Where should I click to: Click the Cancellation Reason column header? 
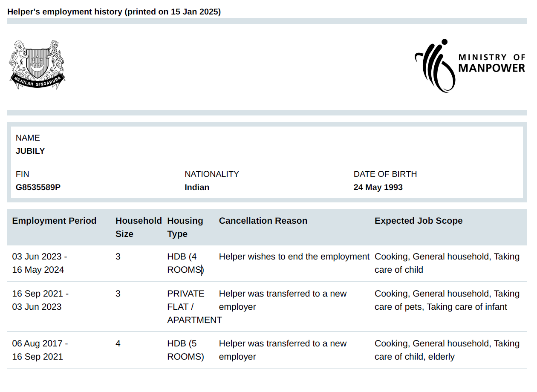[x=263, y=221]
